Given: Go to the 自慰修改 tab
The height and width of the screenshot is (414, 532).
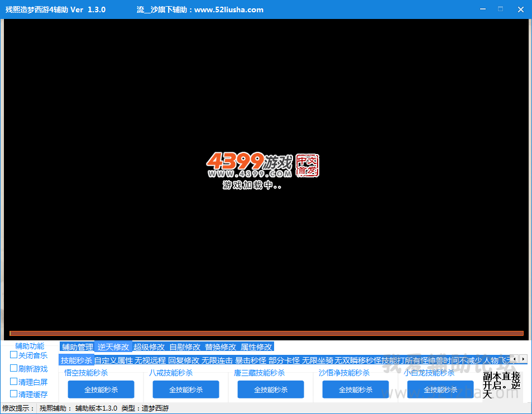Looking at the screenshot, I should click(185, 347).
